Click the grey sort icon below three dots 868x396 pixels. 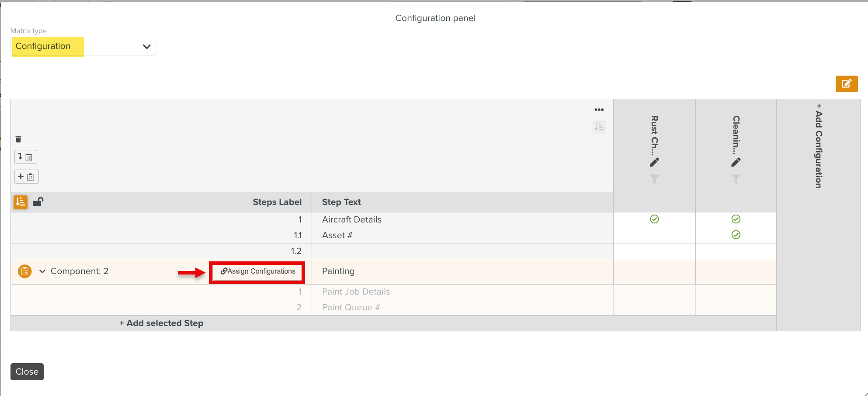click(599, 127)
